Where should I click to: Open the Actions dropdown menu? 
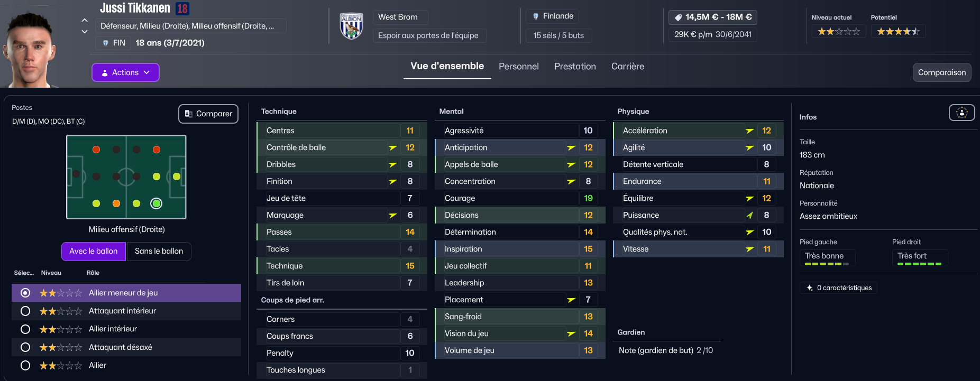point(125,72)
